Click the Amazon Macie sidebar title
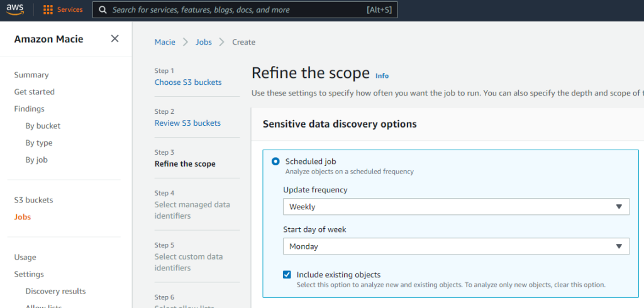 (x=48, y=39)
